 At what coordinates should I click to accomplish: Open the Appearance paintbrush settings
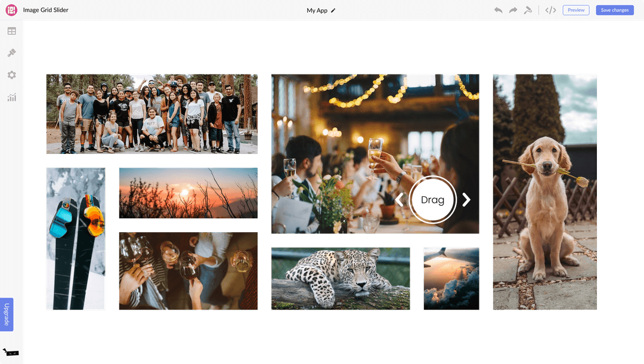pos(11,53)
